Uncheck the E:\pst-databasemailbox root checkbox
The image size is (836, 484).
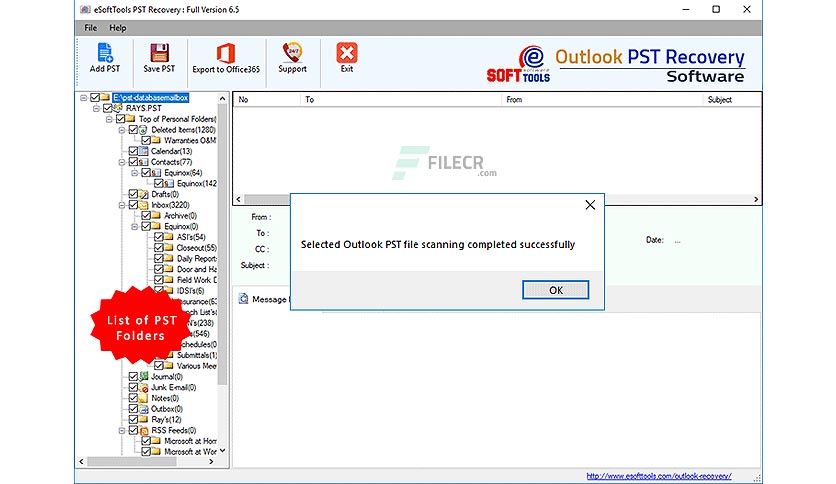coord(95,98)
